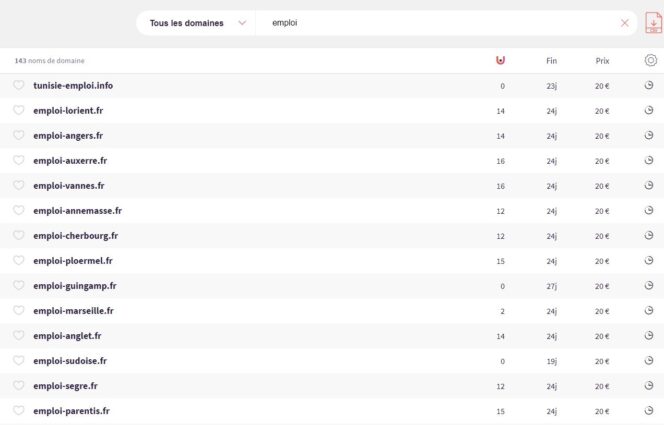Open the emploi-ploermel.fr domain link
This screenshot has height=425, width=664.
pyautogui.click(x=73, y=261)
